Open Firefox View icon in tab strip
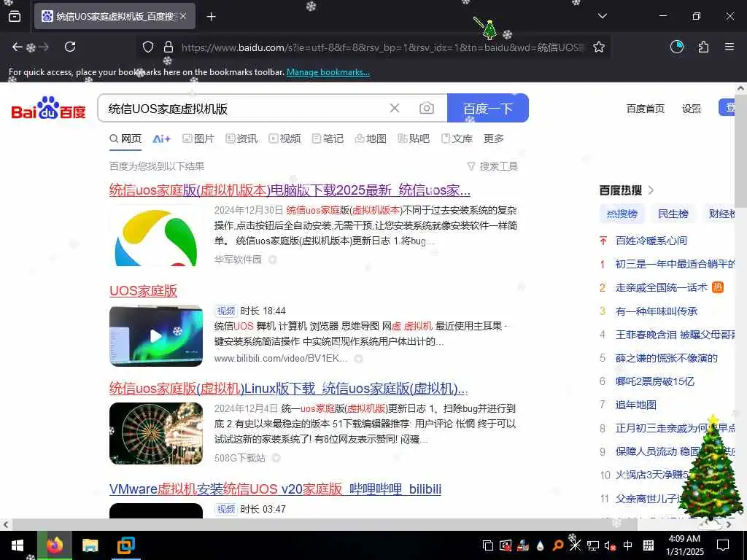This screenshot has height=560, width=747. click(x=15, y=16)
